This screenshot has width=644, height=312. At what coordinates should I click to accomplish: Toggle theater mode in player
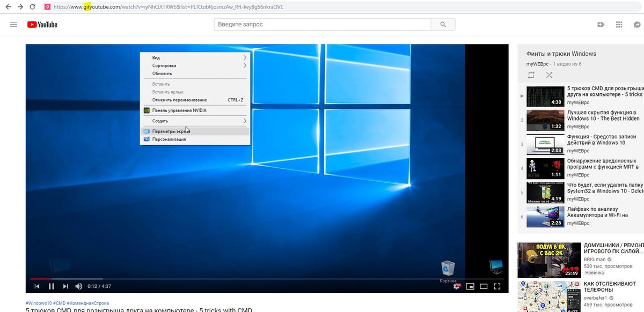point(484,286)
